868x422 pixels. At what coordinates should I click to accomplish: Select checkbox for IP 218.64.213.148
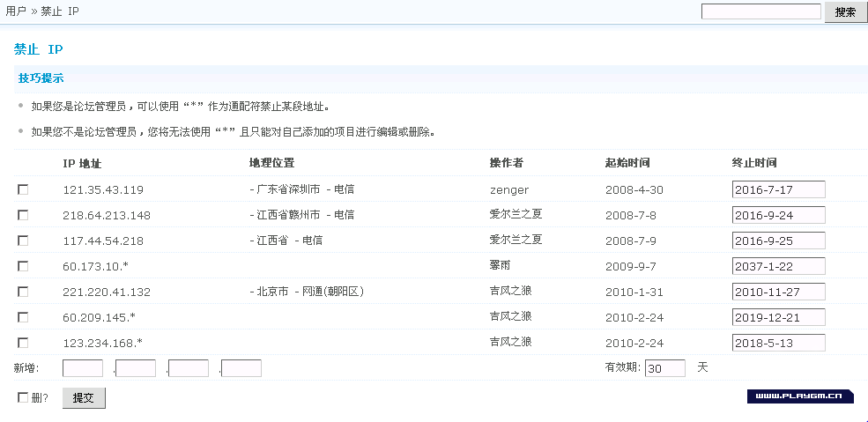pos(23,215)
